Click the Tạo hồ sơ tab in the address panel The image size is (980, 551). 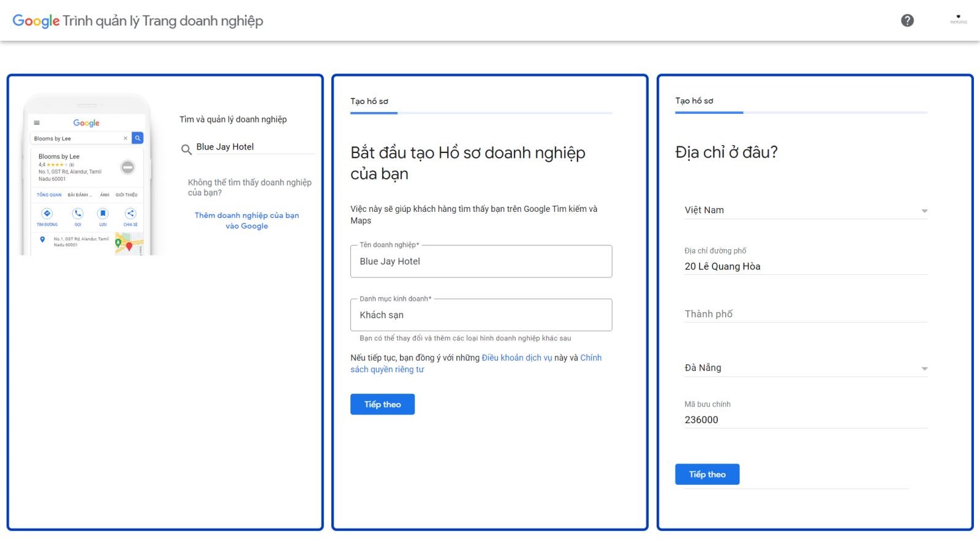pyautogui.click(x=694, y=101)
